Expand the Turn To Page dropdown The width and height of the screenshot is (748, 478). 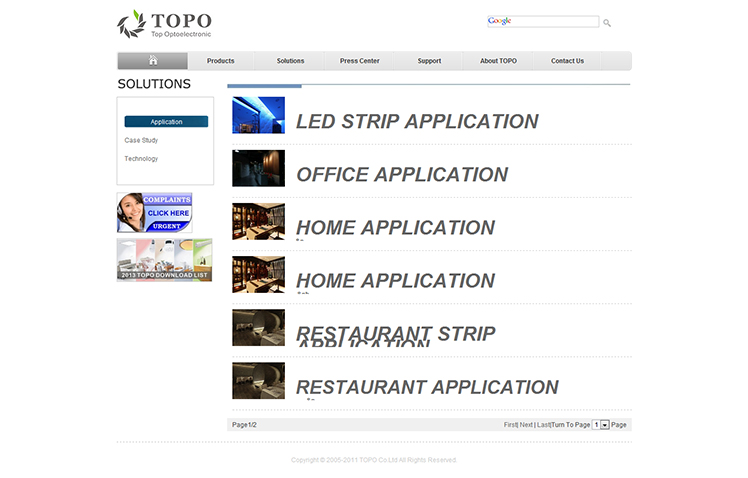pos(605,425)
